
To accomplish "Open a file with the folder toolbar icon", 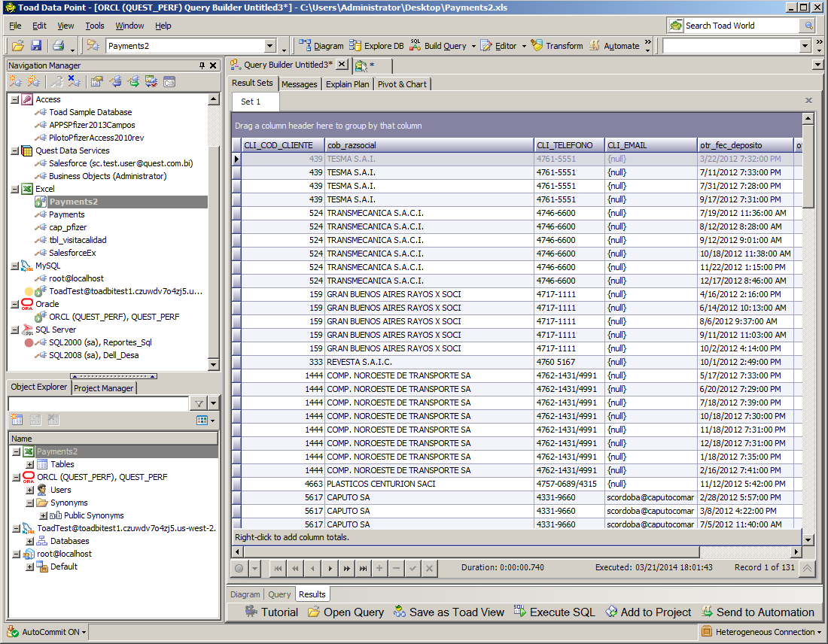I will pos(18,46).
